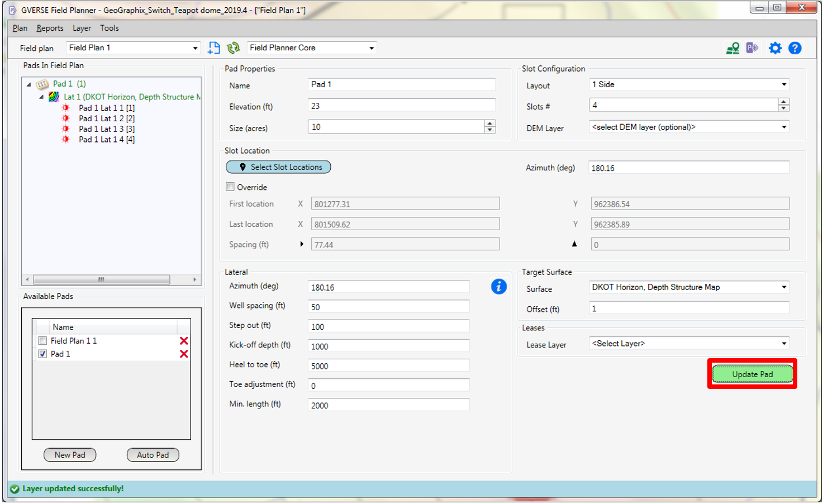Click the Lat 1 colored surface icon
The width and height of the screenshot is (823, 504).
point(54,97)
